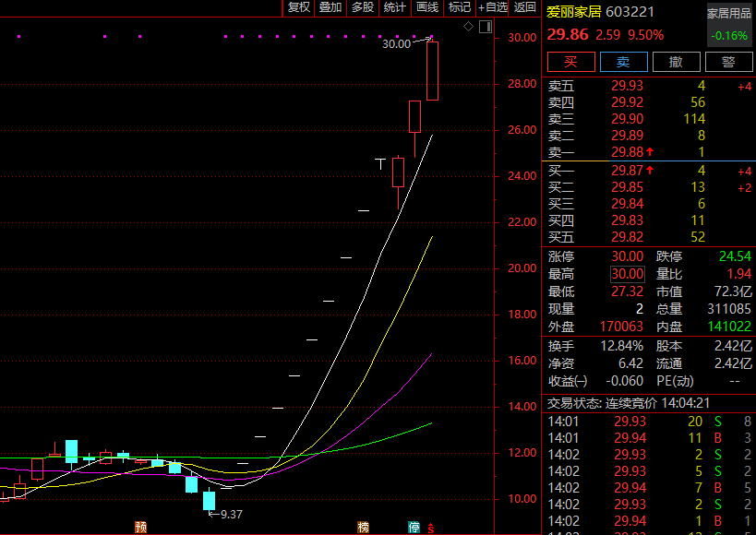756x535 pixels.
Task: Add stock via +自选 button
Action: coord(493,7)
